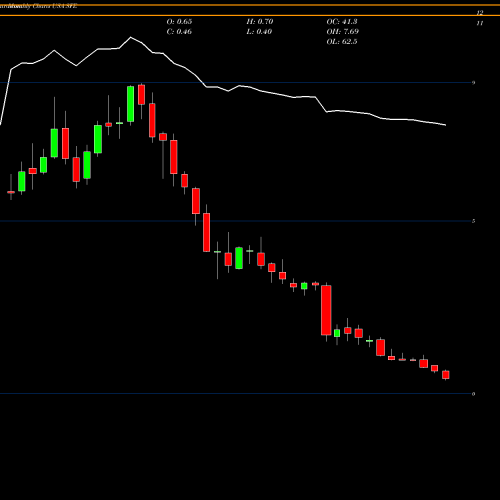Click the close price value C: 0.46

pyautogui.click(x=179, y=32)
